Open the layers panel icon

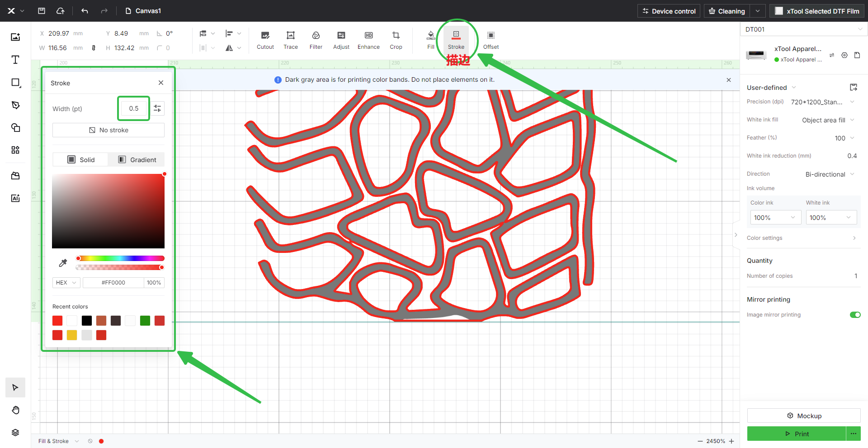click(15, 432)
